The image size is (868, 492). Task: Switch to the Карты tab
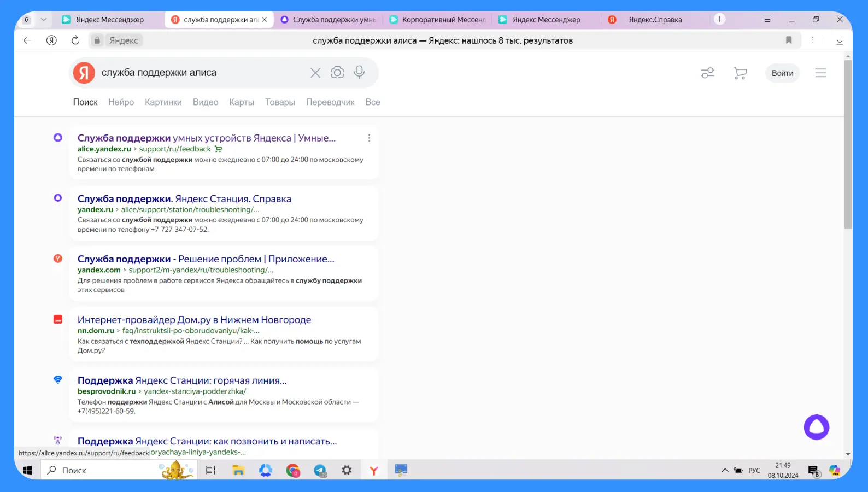pyautogui.click(x=242, y=102)
